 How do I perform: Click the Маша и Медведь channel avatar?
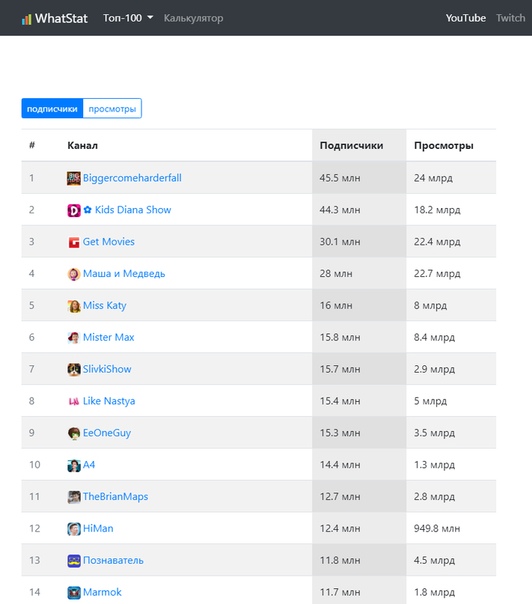pos(74,274)
